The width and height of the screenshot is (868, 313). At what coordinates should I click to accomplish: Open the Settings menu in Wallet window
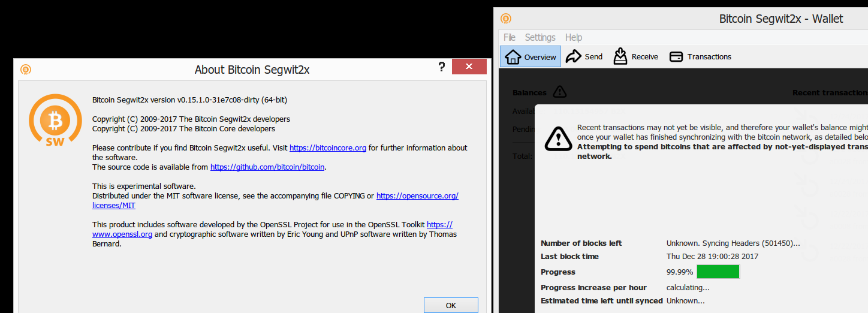540,37
